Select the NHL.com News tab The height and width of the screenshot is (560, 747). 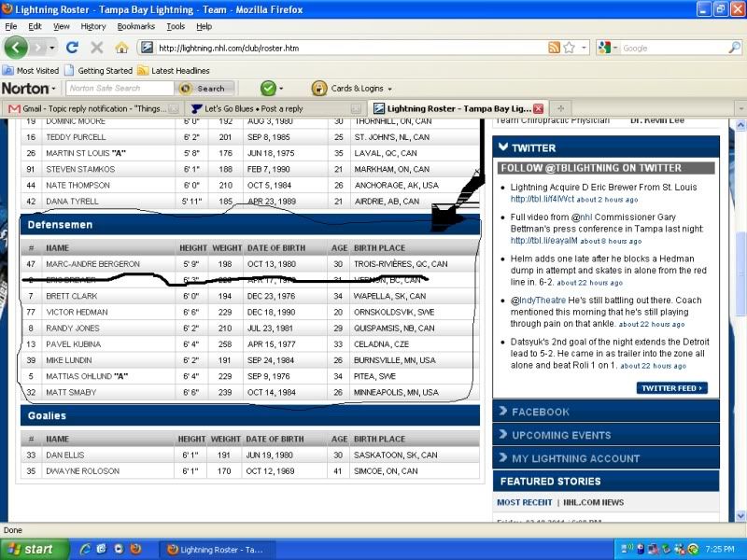(593, 502)
